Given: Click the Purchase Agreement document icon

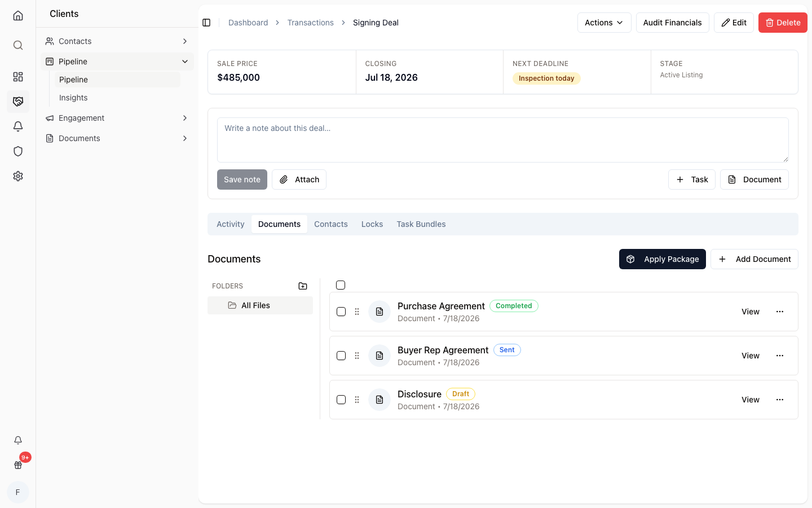Looking at the screenshot, I should (379, 312).
